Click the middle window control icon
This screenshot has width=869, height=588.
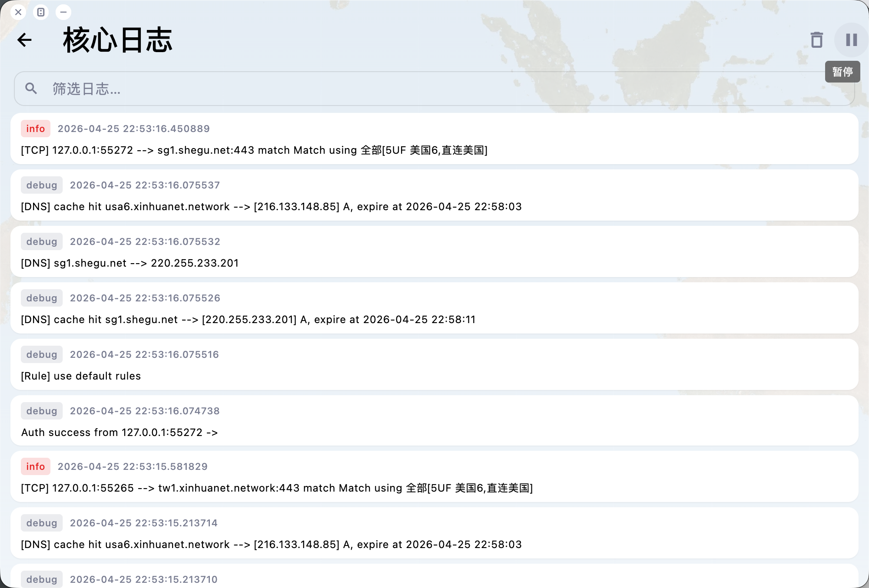tap(41, 12)
